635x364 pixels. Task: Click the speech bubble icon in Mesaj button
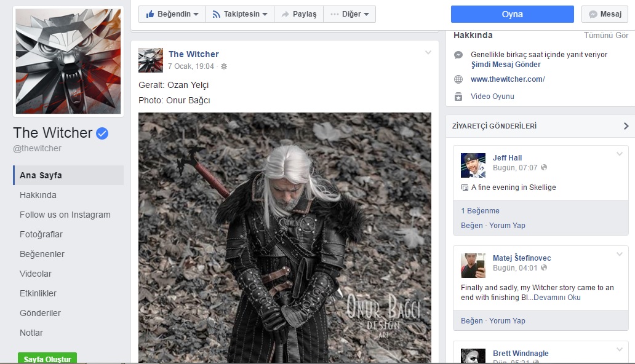point(593,14)
